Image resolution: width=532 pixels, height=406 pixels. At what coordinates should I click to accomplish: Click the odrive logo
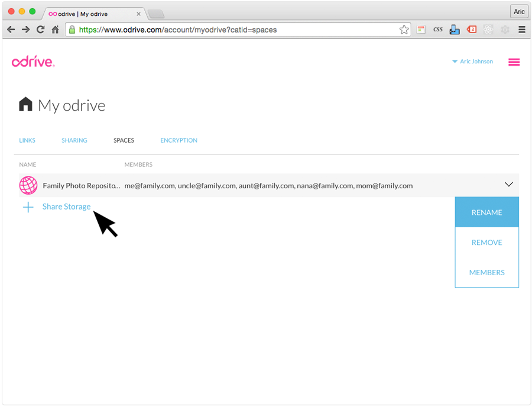[x=33, y=62]
